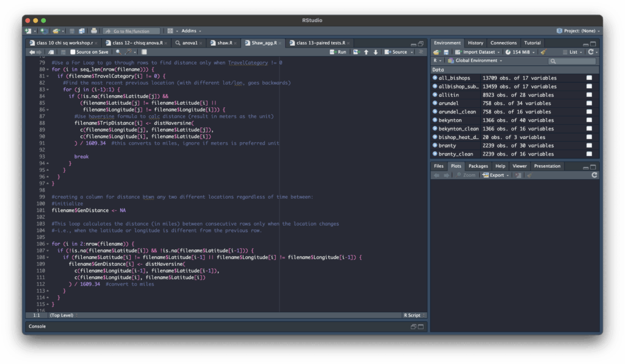Screen dimensions: 625x364
Task: Switch to the anova1 tab
Action: [x=189, y=43]
